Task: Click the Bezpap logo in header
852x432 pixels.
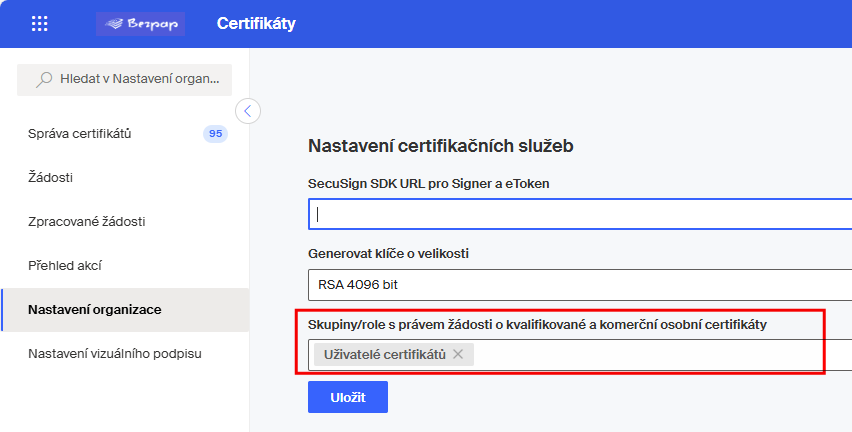Action: point(140,24)
